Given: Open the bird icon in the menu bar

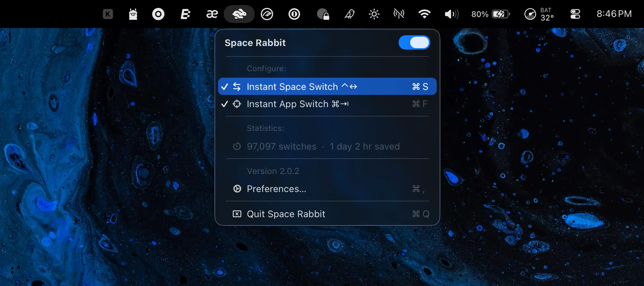Looking at the screenshot, I should 350,14.
